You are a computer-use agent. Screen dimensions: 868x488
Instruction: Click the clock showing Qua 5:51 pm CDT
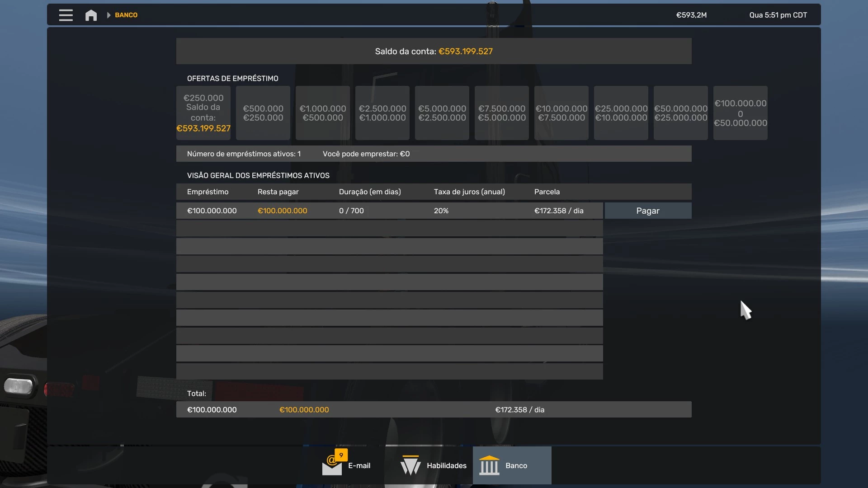click(778, 15)
